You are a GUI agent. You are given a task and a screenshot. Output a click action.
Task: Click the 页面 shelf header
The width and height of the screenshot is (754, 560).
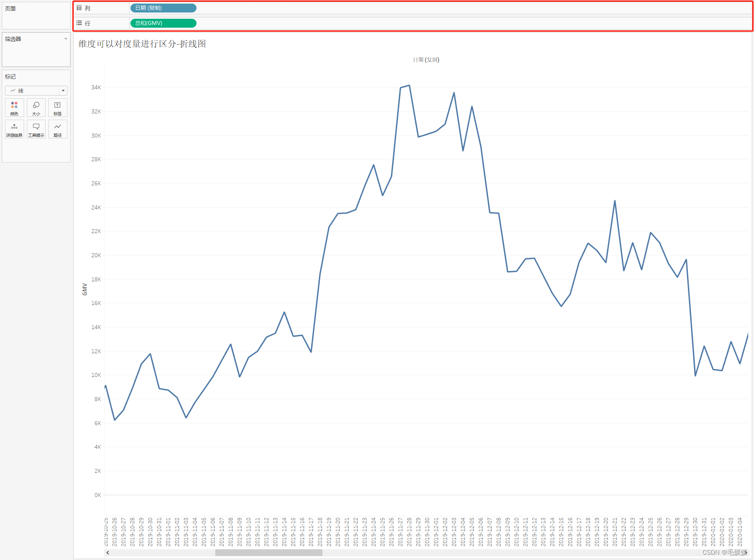(x=10, y=8)
